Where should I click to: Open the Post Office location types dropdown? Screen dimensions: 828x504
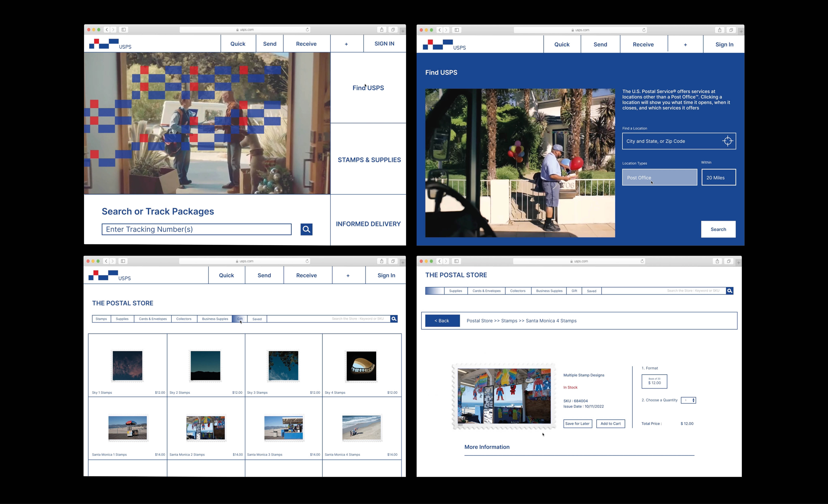[x=659, y=177]
